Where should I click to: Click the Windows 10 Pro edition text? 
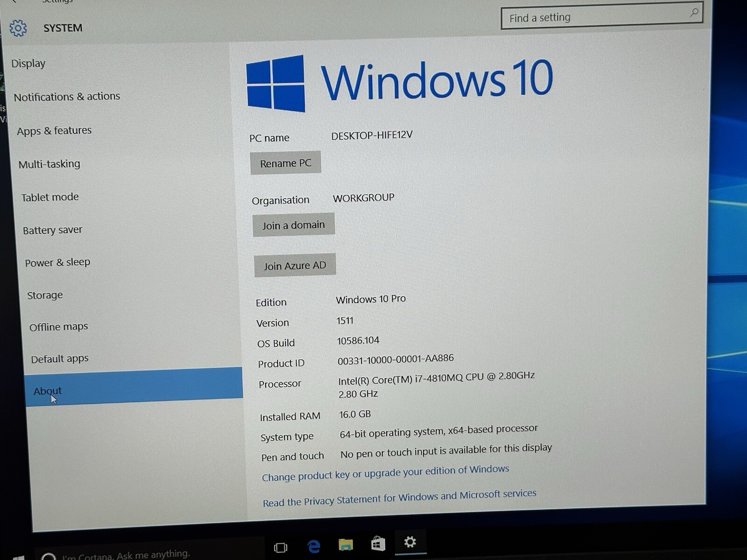pos(371,299)
